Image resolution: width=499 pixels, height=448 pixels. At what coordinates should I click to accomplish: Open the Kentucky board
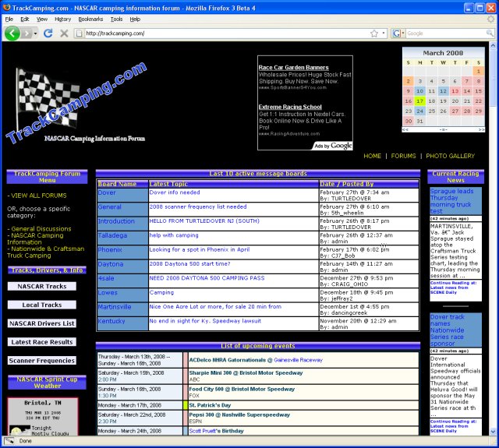point(111,321)
